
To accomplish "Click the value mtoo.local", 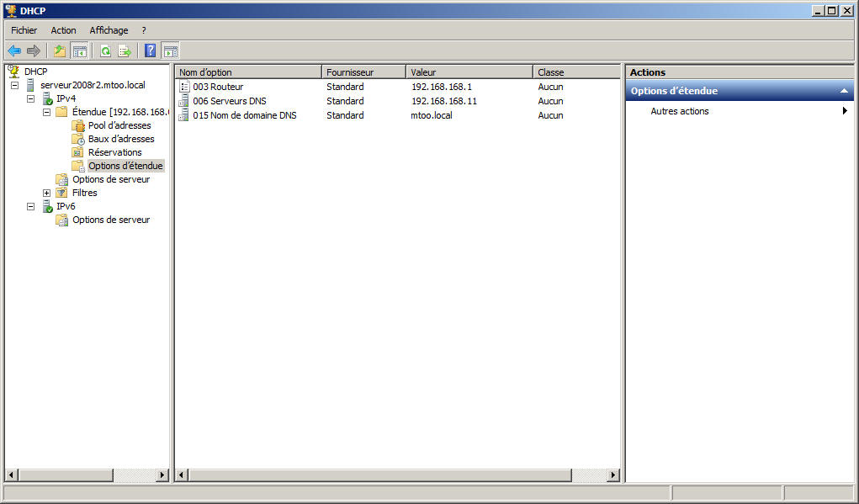I will pyautogui.click(x=432, y=115).
